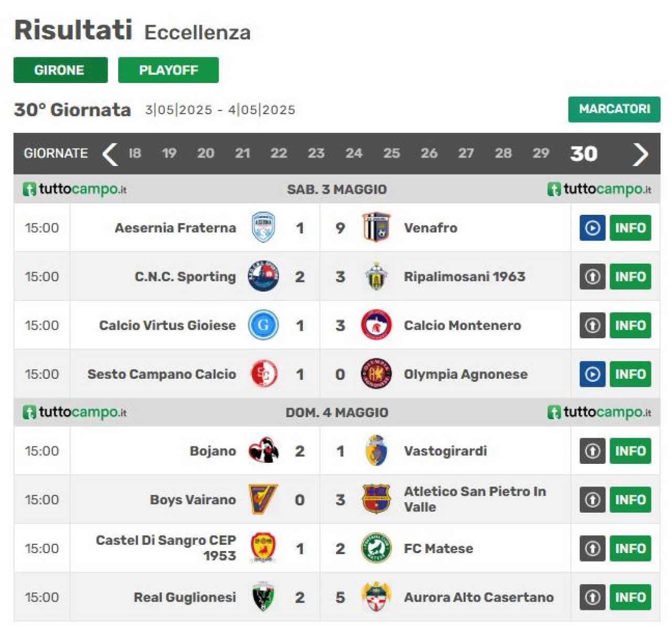Screen dimensions: 672x633
Task: Click the Venafro team crest
Action: pyautogui.click(x=376, y=227)
